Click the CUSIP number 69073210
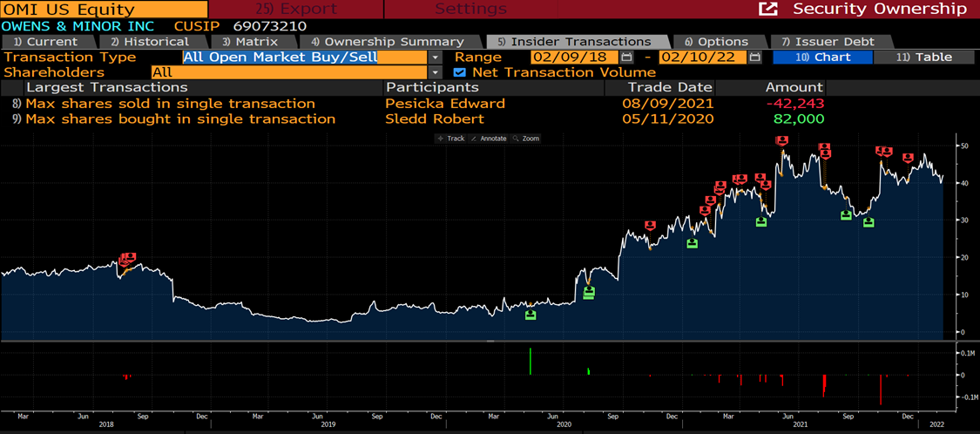 click(x=269, y=26)
